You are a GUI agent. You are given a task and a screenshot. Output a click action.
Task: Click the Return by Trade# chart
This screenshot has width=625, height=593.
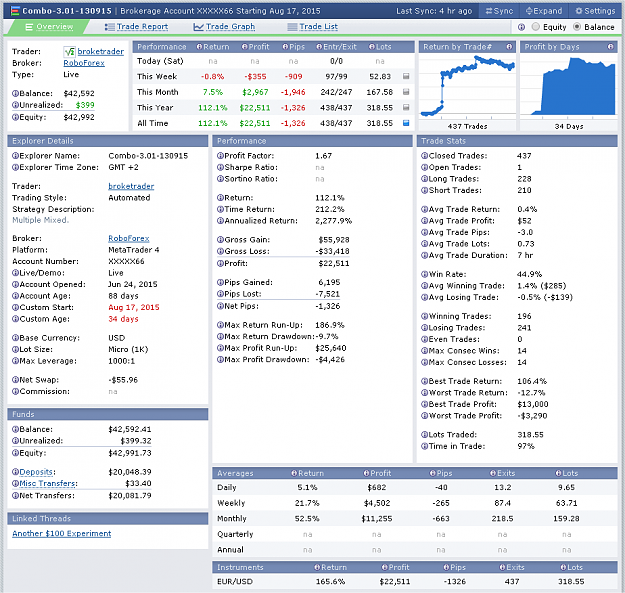click(467, 86)
